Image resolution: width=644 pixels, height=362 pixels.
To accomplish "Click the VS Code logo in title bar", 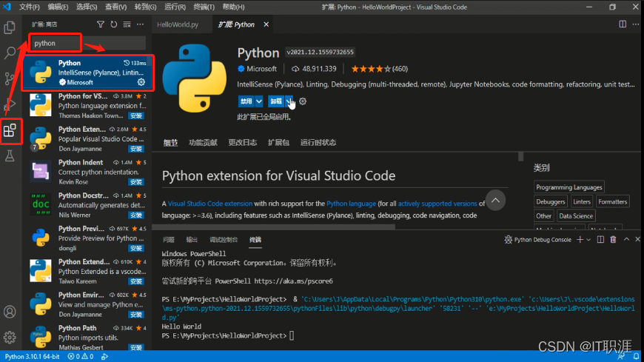I will [7, 7].
